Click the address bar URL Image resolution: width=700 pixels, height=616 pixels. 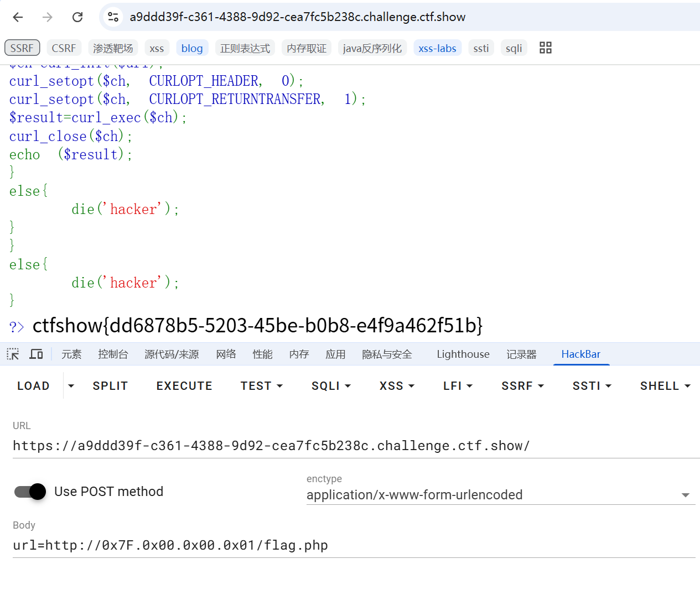tap(298, 17)
